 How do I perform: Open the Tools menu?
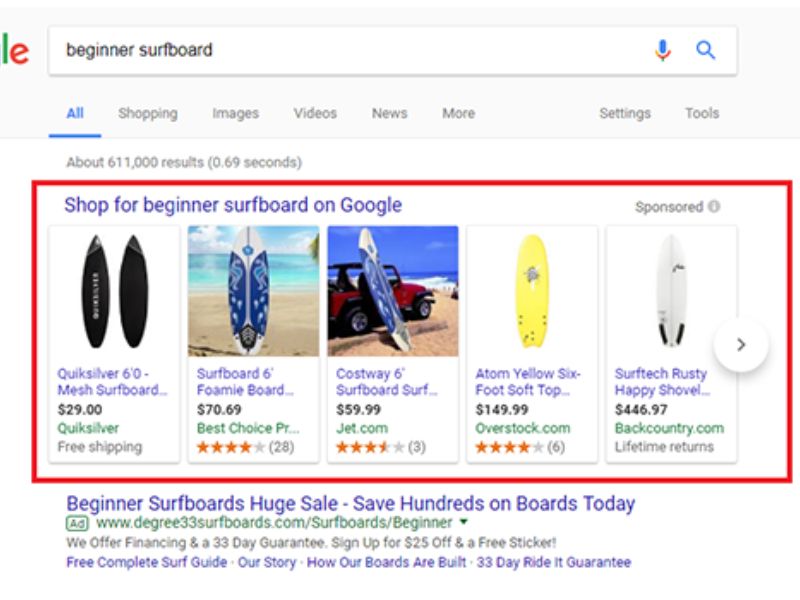click(x=701, y=113)
